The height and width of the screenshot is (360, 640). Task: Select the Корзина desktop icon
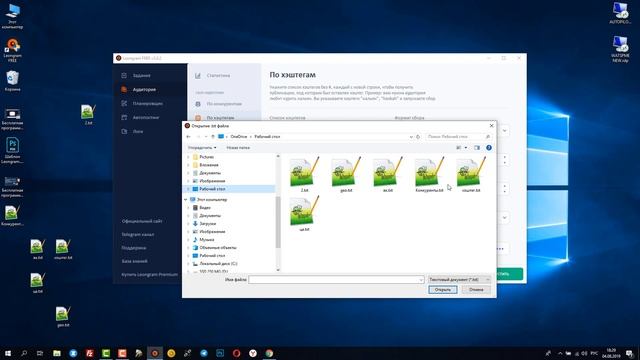(12, 81)
